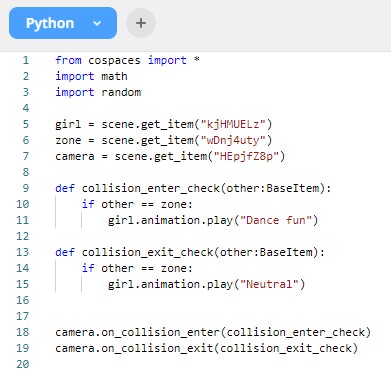This screenshot has height=371, width=391.
Task: Click line number 20 in the gutter
Action: [x=23, y=364]
